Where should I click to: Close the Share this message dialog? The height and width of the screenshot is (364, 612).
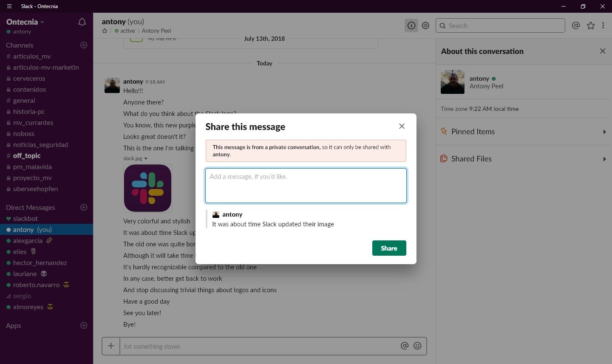pos(402,126)
